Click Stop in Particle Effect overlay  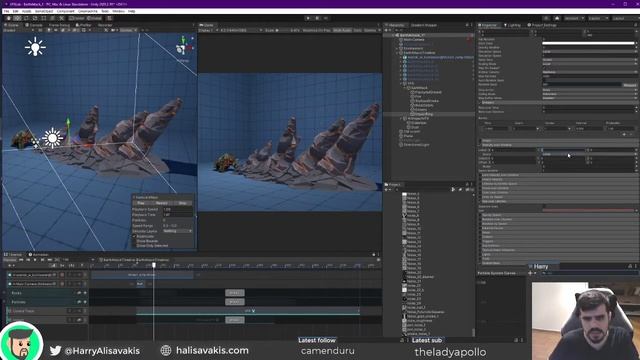click(x=182, y=203)
